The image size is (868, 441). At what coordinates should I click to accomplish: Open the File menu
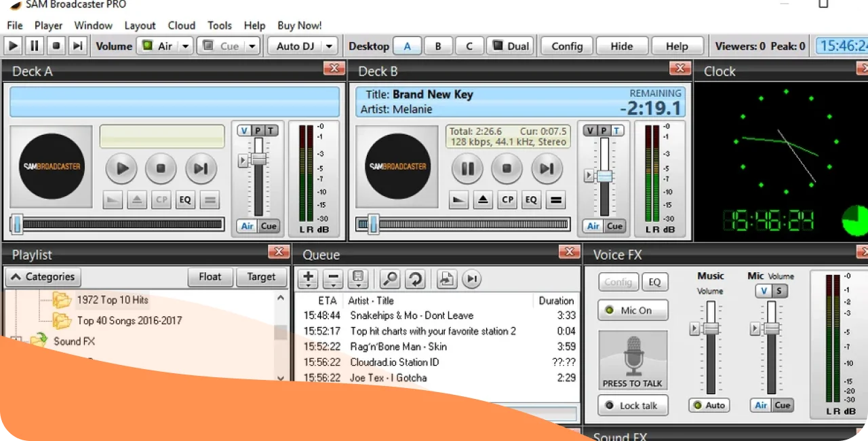click(15, 25)
